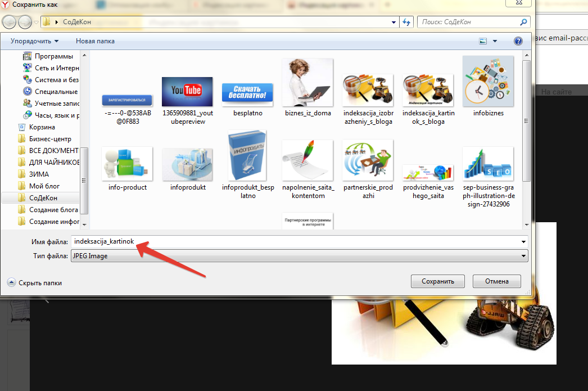Click the navigation pane scroll up arrow
The image size is (588, 391).
84,56
